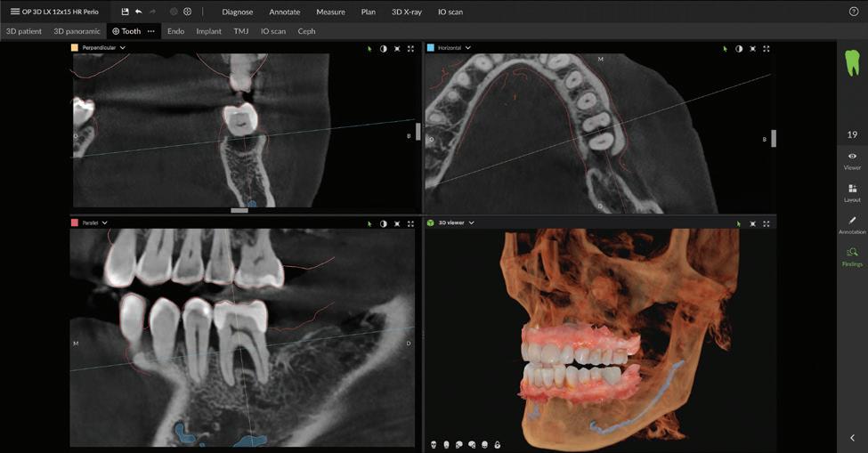Click the orange Perpendicular color swatch
This screenshot has height=453, width=868.
pos(75,47)
